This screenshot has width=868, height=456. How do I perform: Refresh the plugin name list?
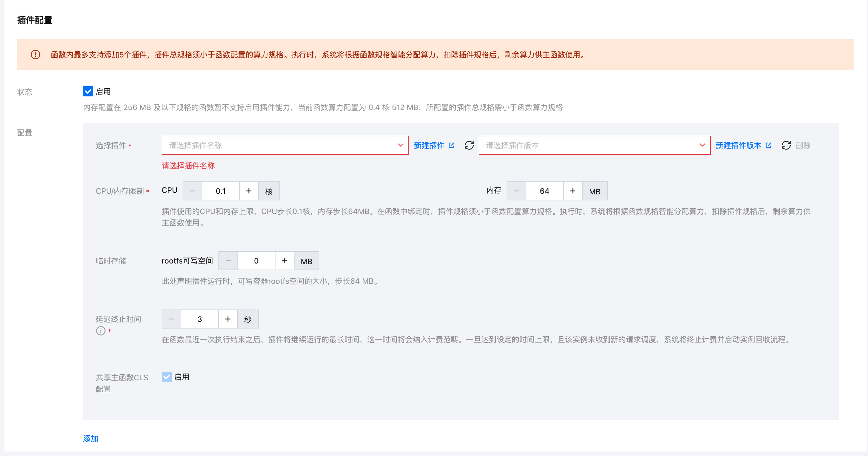(x=469, y=145)
